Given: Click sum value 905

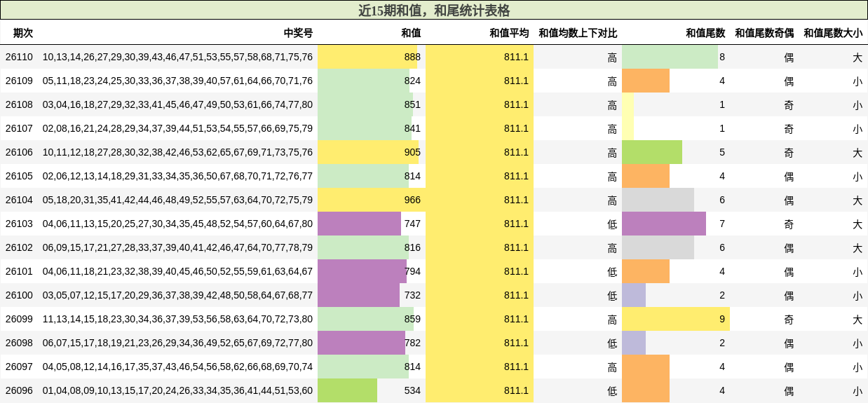Looking at the screenshot, I should (412, 152).
